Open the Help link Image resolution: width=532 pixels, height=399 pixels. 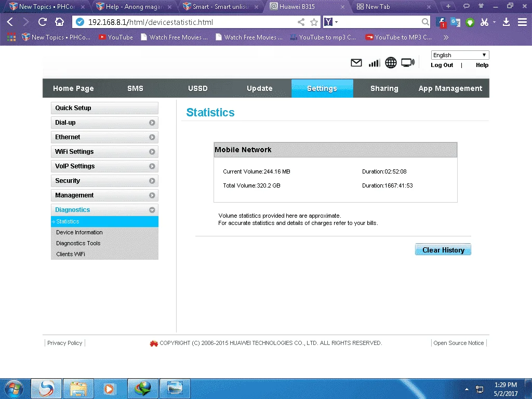pos(482,65)
